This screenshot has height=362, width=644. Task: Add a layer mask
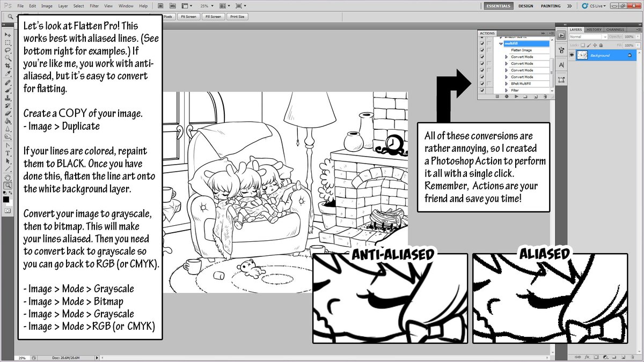pos(596,357)
